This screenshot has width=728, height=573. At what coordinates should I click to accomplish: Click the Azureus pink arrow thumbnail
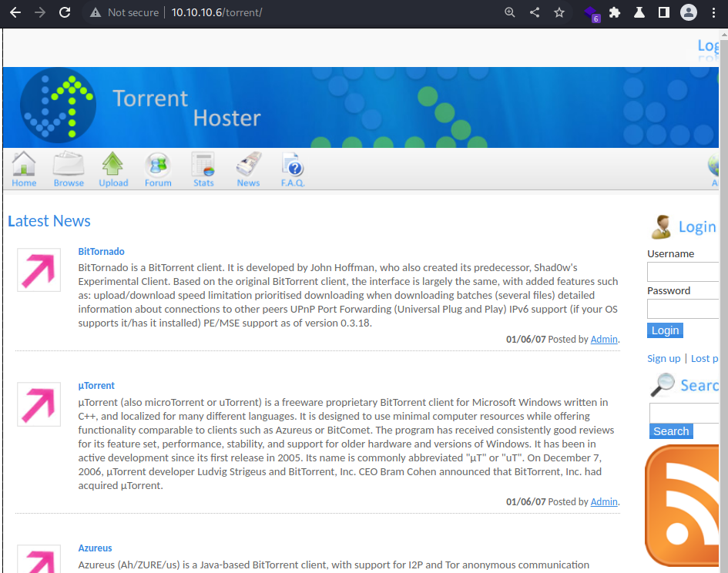(x=39, y=558)
